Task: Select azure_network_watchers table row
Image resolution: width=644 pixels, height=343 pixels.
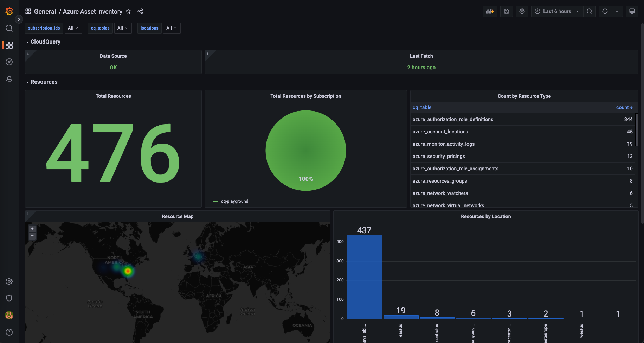Action: click(523, 193)
